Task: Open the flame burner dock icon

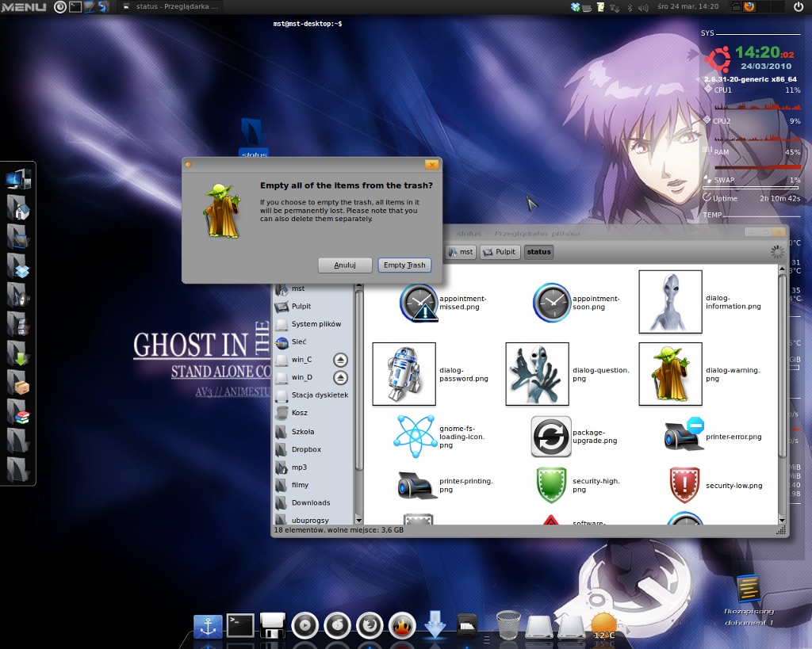Action: 402,626
